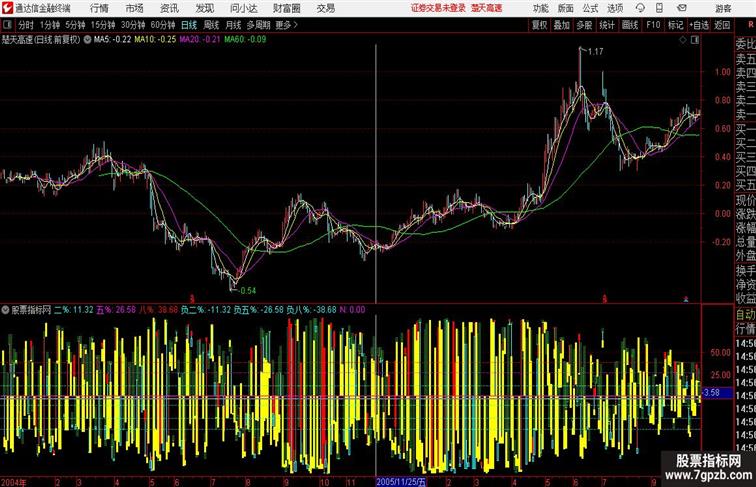Open the 选项 menu

pyautogui.click(x=615, y=8)
